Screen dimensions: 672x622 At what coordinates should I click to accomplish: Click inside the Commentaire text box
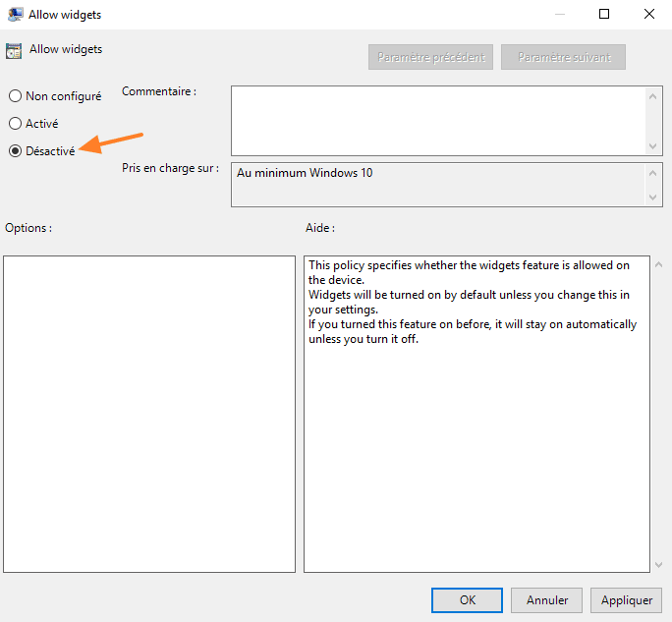(x=437, y=120)
